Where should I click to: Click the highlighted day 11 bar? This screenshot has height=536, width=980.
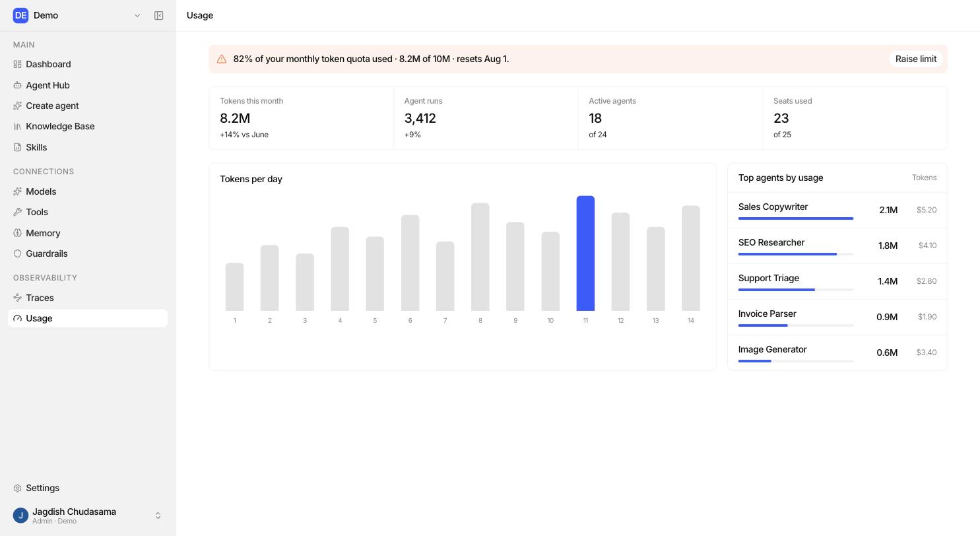[585, 253]
